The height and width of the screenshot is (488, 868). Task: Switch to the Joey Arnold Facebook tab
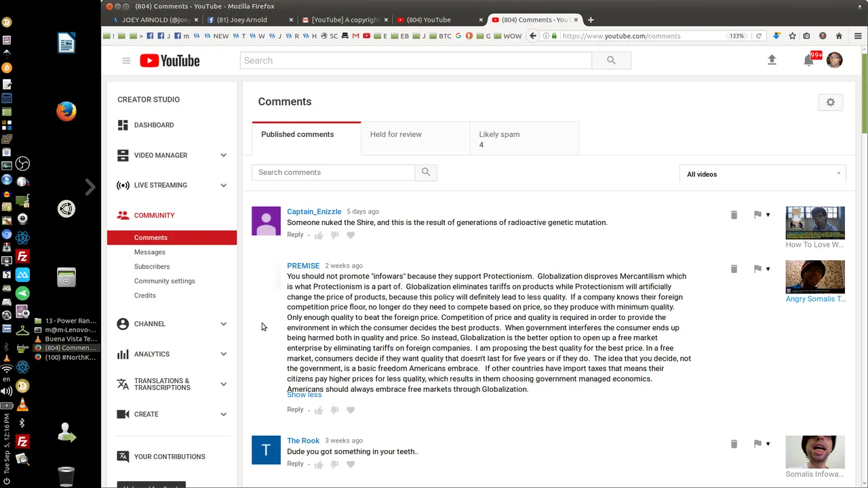[248, 20]
